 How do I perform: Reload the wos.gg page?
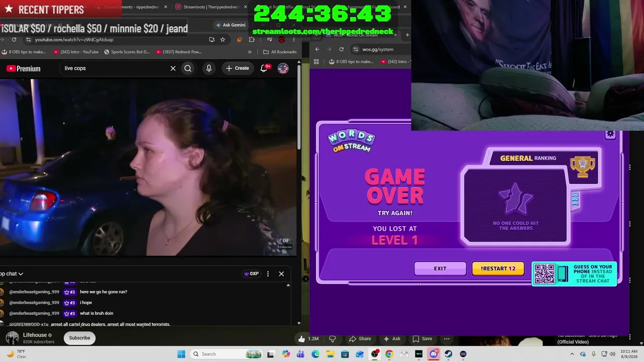[x=341, y=49]
